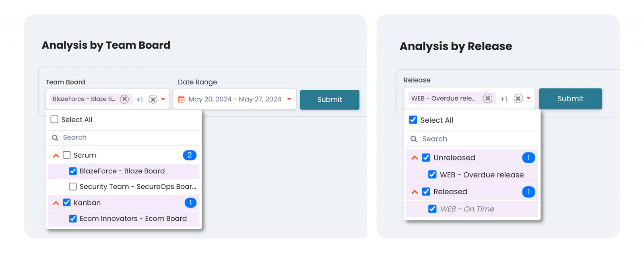644x253 pixels.
Task: Remove the BlazeForce chip from Team Board
Action: [124, 99]
